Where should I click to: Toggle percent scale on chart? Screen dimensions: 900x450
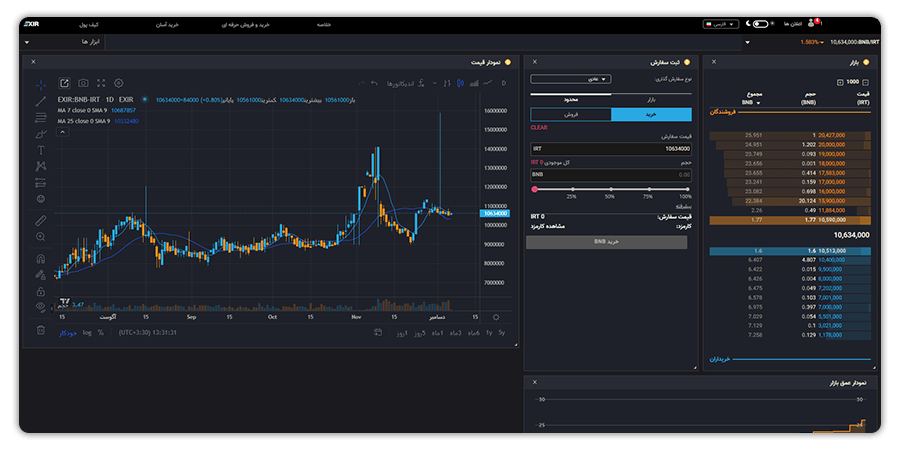(100, 332)
